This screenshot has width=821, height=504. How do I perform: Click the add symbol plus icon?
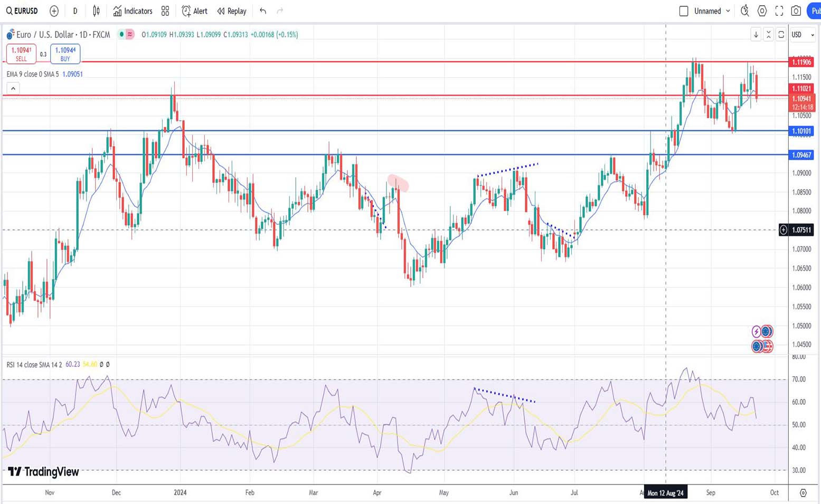pos(54,11)
